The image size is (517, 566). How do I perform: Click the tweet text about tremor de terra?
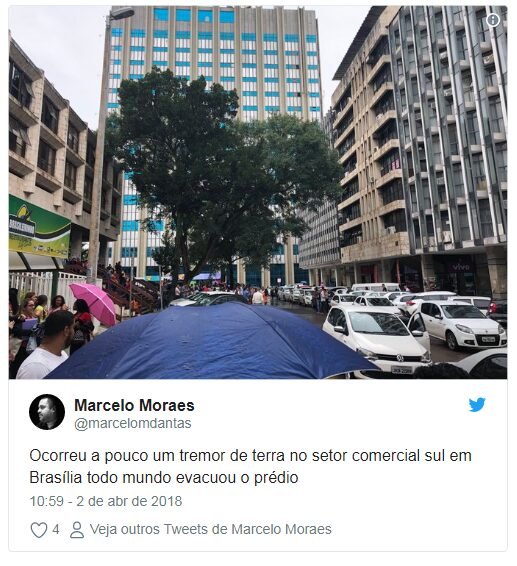click(x=250, y=466)
